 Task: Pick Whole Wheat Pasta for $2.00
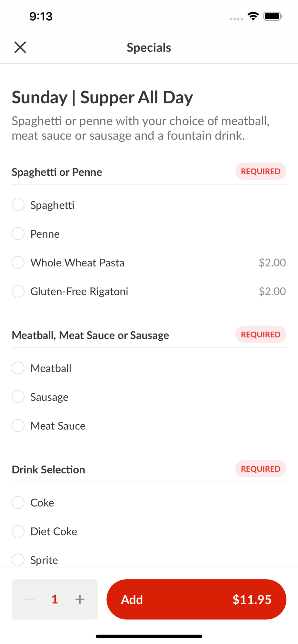[18, 262]
